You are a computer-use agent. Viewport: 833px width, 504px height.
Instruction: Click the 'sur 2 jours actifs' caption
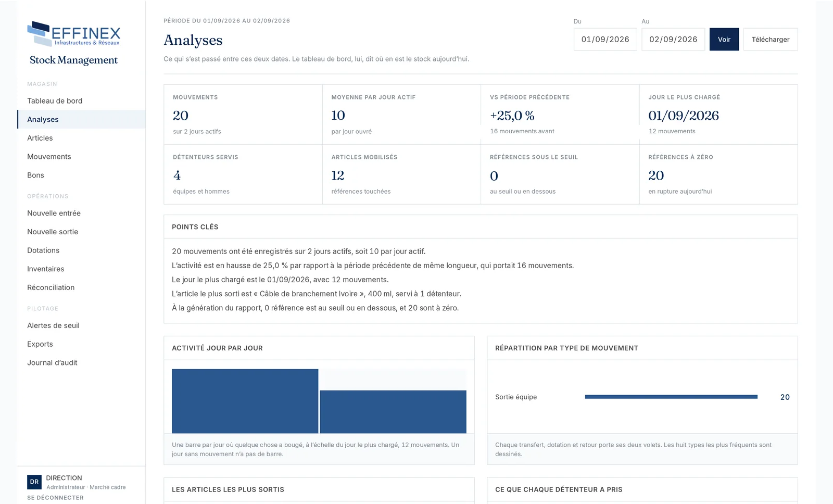tap(197, 132)
